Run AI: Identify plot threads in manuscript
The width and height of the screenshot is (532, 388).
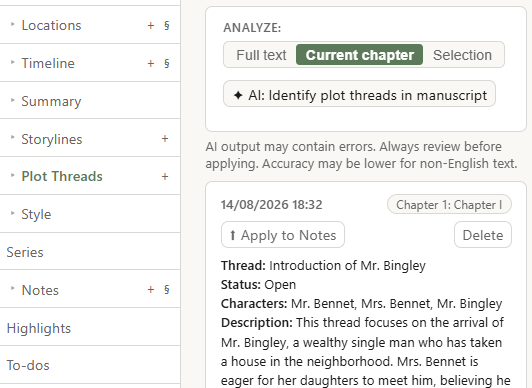pyautogui.click(x=359, y=94)
